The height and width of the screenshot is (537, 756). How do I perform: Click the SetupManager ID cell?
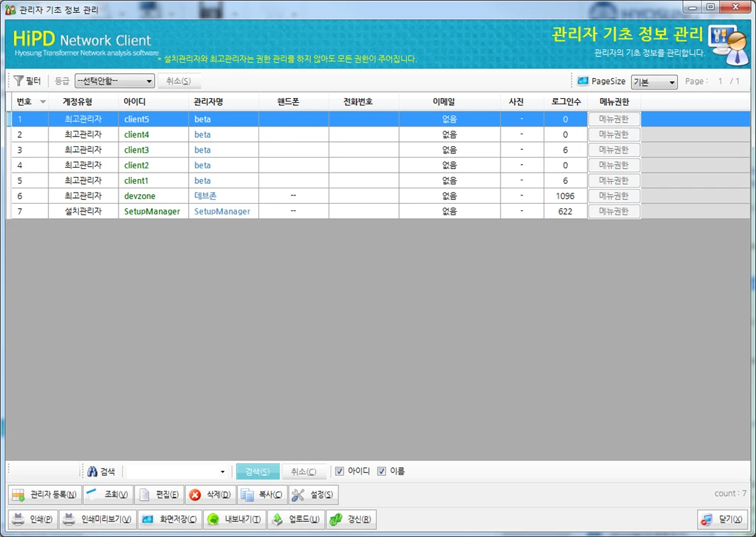click(x=153, y=212)
